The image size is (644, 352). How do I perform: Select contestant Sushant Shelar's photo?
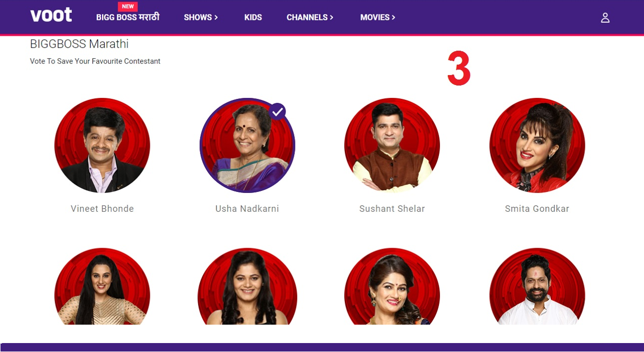tap(392, 145)
